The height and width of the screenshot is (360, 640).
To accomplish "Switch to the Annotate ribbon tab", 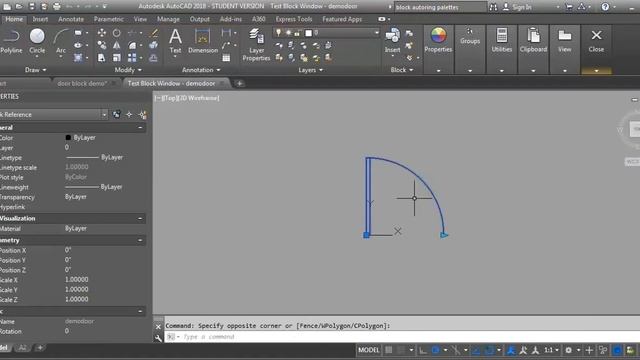I will (x=71, y=19).
